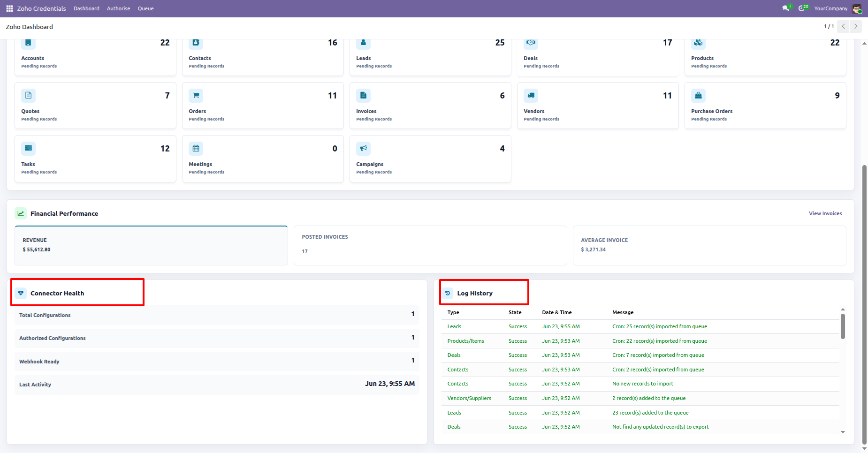Image resolution: width=868 pixels, height=453 pixels.
Task: Open the Authorise menu
Action: 118,8
